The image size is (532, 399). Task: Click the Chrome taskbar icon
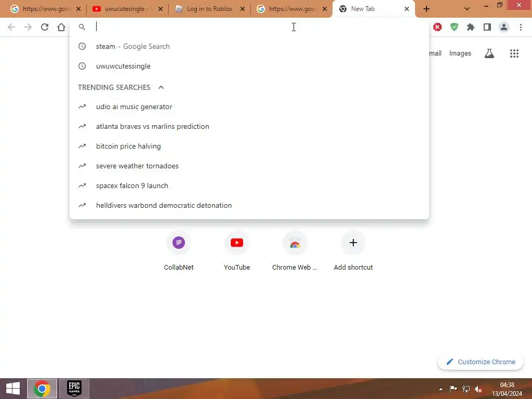pos(42,389)
